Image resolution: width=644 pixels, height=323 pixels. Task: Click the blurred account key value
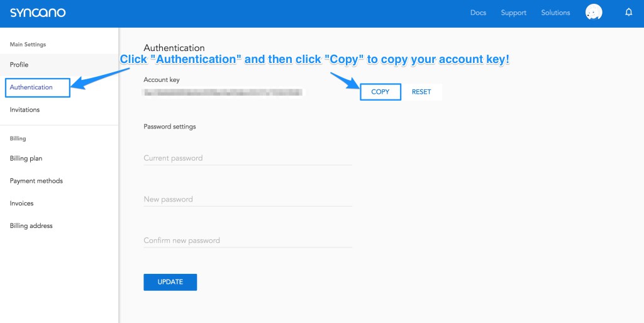pos(223,93)
